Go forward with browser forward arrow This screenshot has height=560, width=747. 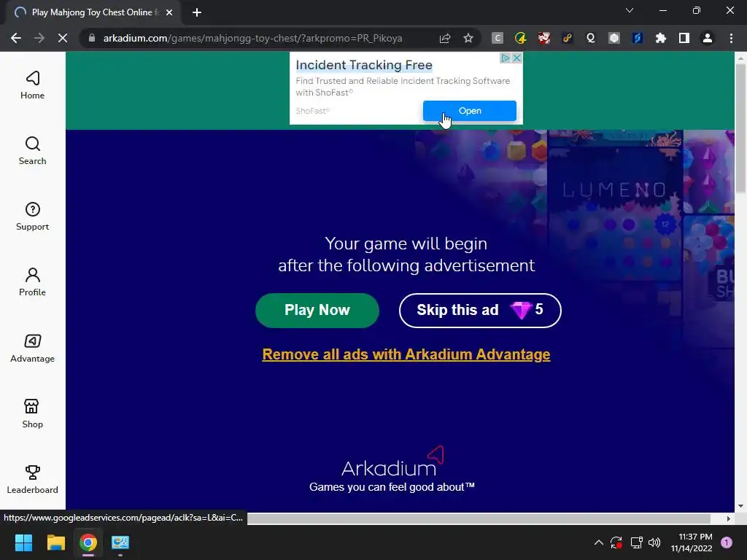click(x=39, y=38)
